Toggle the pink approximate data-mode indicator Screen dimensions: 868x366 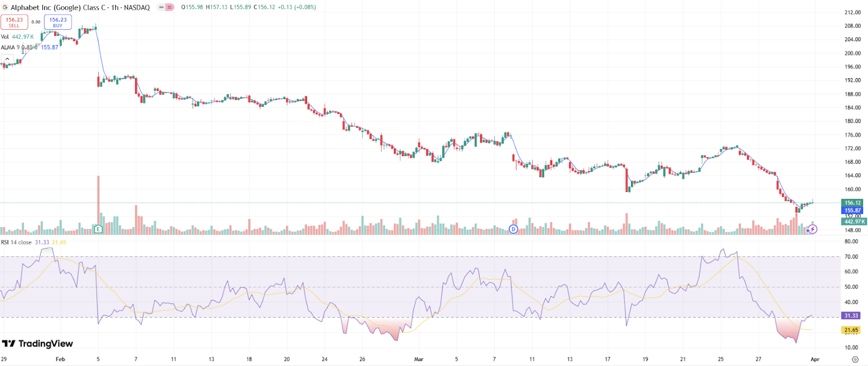coord(170,8)
